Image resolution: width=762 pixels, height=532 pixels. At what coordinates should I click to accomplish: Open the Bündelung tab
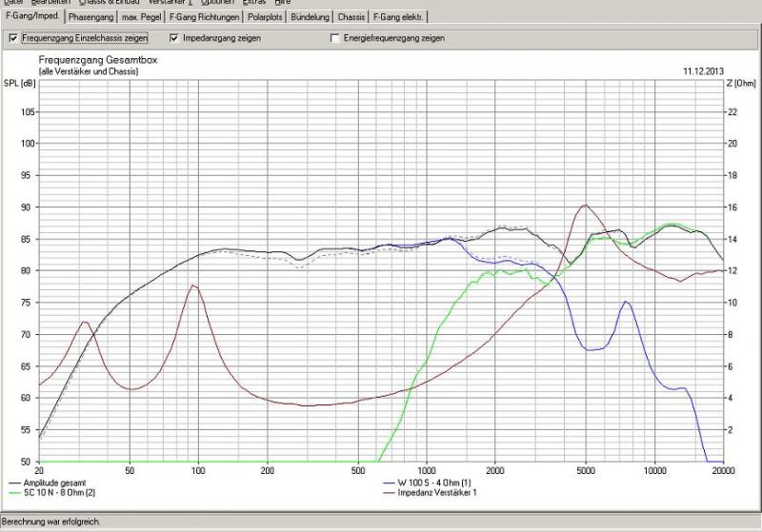(x=312, y=17)
